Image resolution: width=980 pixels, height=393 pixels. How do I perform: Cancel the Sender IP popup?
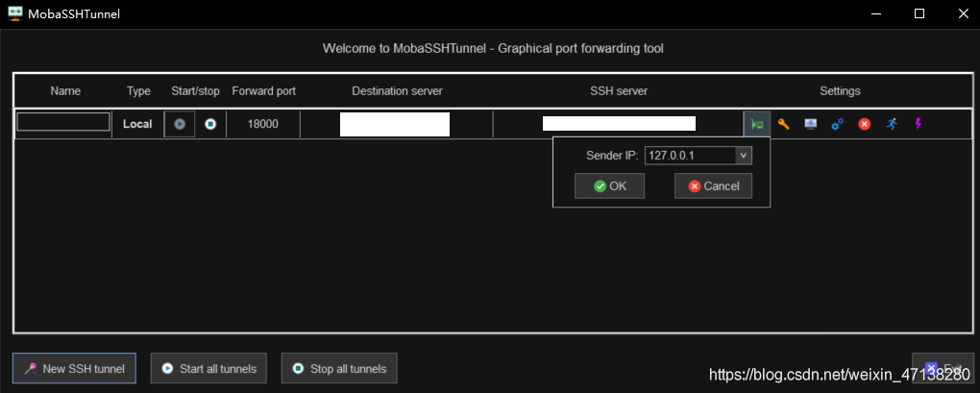(713, 186)
